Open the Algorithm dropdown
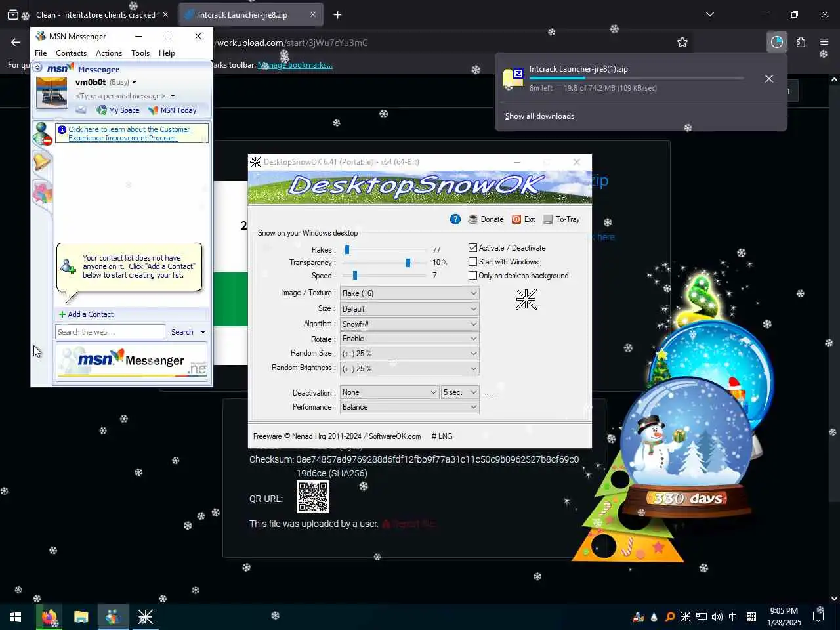840x630 pixels. coord(409,324)
